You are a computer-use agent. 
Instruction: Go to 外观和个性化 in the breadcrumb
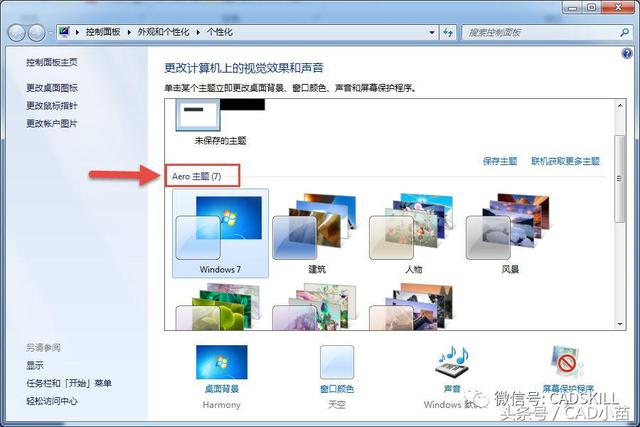click(x=163, y=32)
